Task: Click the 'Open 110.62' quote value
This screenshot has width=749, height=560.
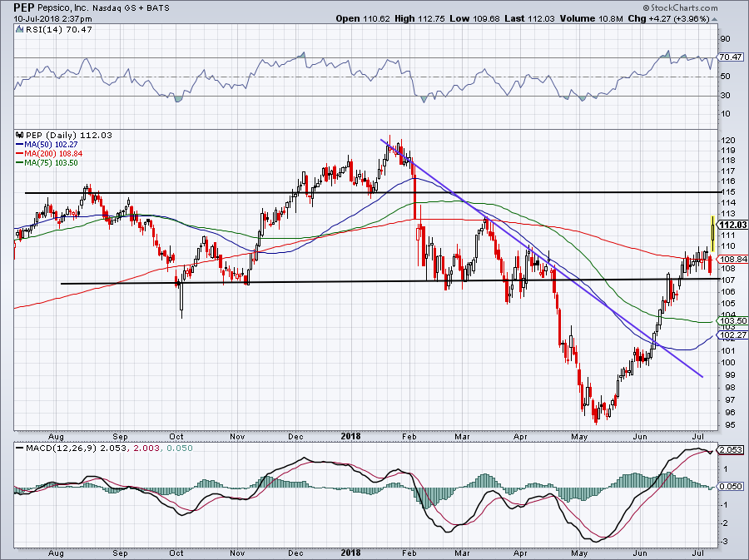Action: [x=363, y=18]
